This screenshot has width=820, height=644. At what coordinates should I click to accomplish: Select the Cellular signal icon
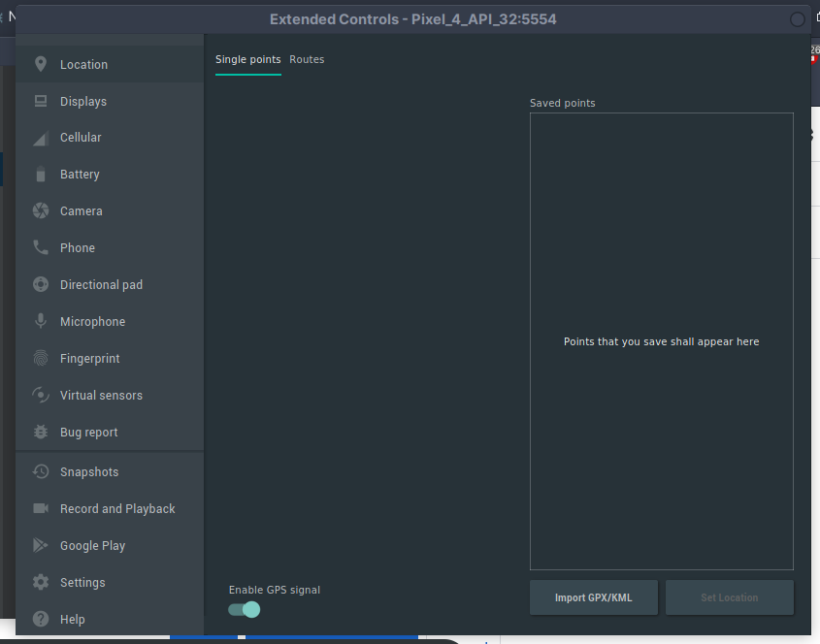[41, 138]
